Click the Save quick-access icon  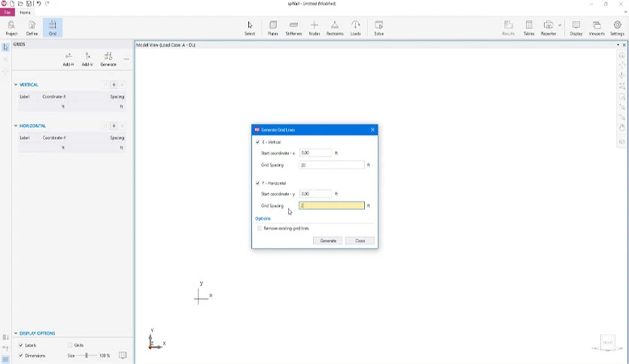click(29, 4)
